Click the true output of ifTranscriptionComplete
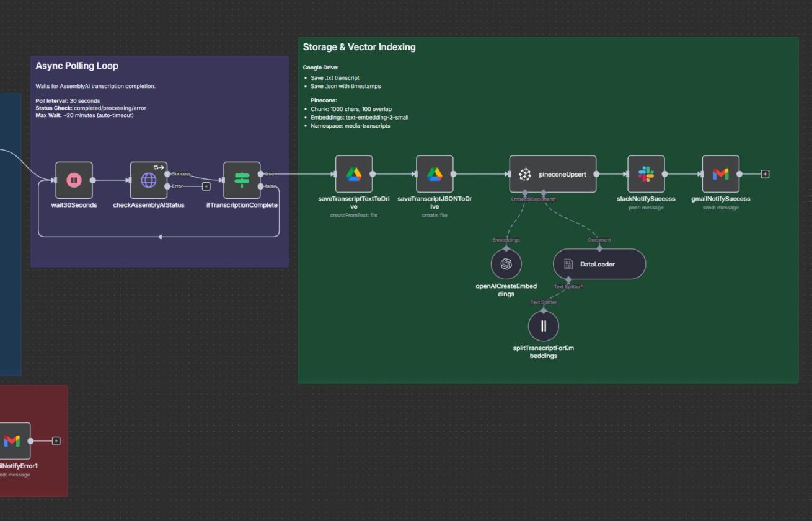812x521 pixels. coord(261,174)
